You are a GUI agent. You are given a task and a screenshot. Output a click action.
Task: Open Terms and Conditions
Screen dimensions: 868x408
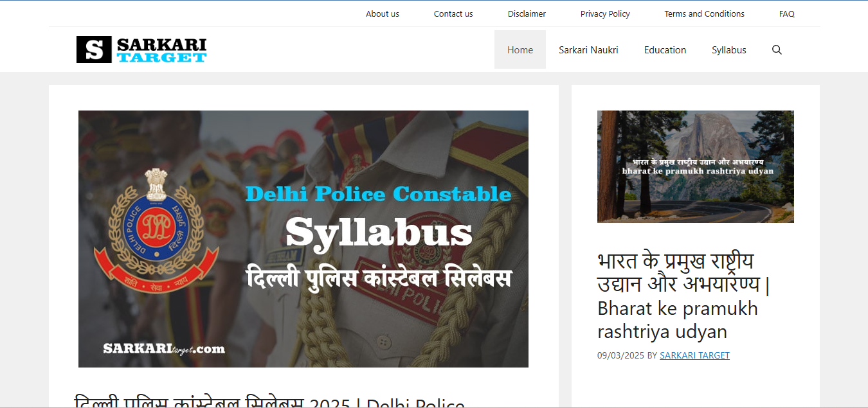point(704,13)
